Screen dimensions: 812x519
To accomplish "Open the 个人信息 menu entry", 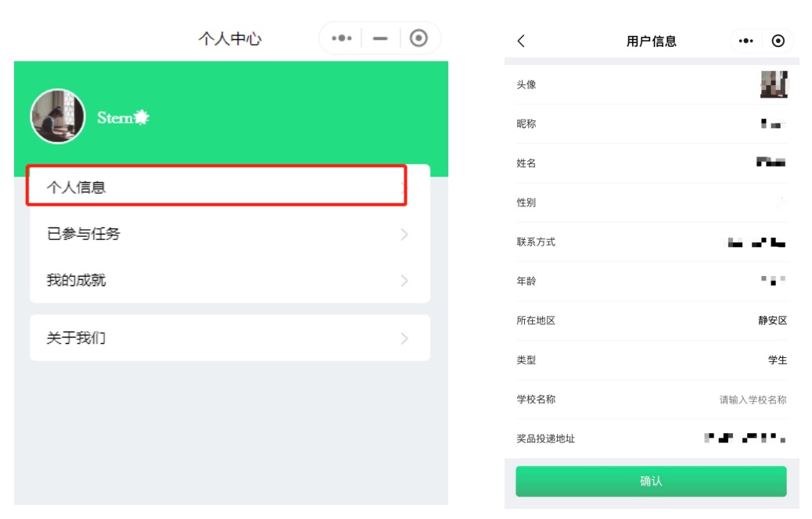I will 217,186.
